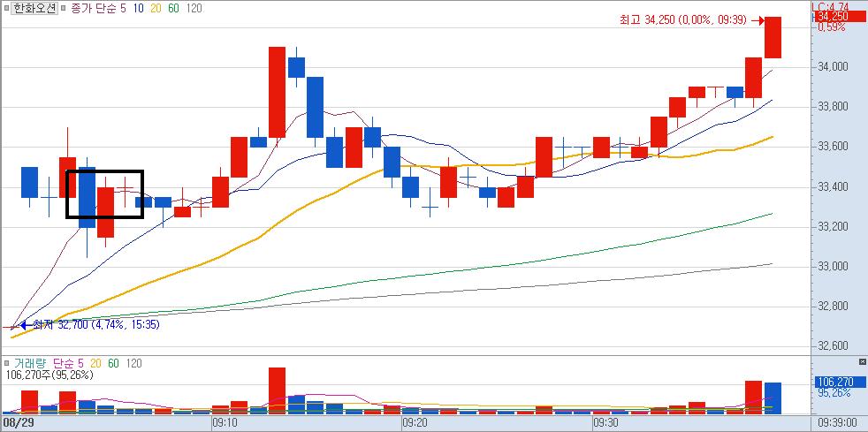Click the volume 단순 5 average label
The image size is (868, 432).
(x=68, y=363)
